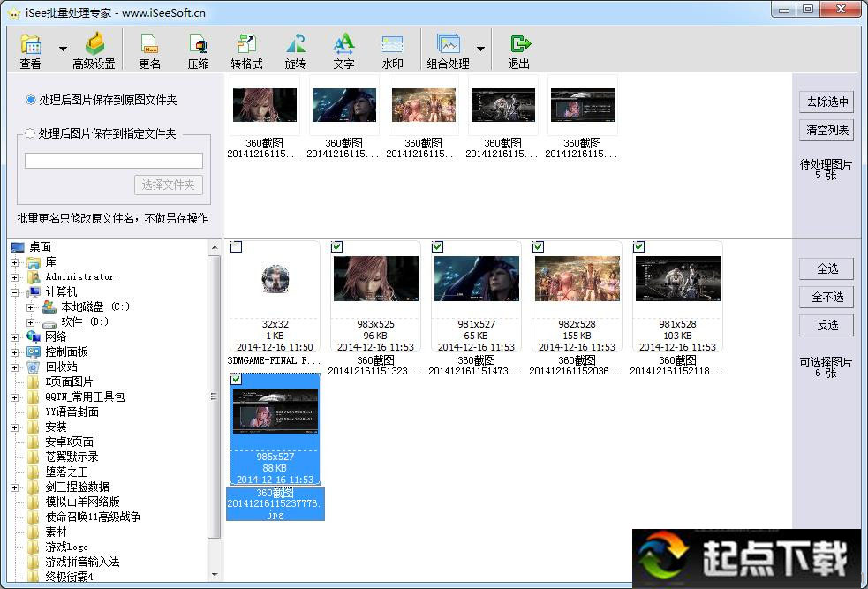Check the box on the 32x32 thumbnail
The height and width of the screenshot is (589, 868).
pyautogui.click(x=236, y=247)
